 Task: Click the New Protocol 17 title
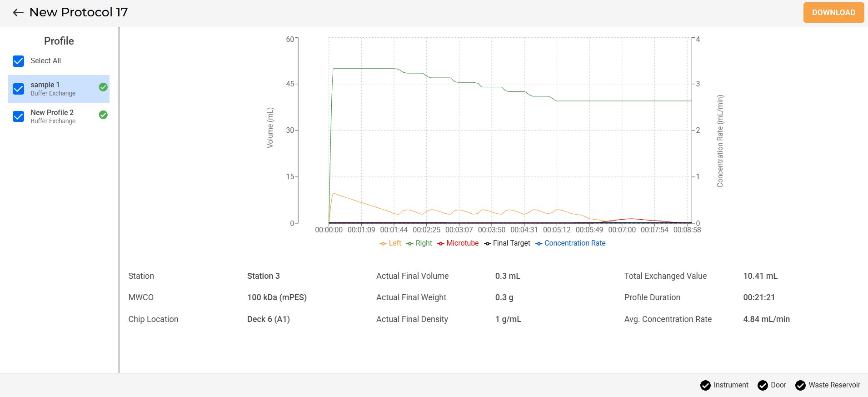click(x=79, y=12)
